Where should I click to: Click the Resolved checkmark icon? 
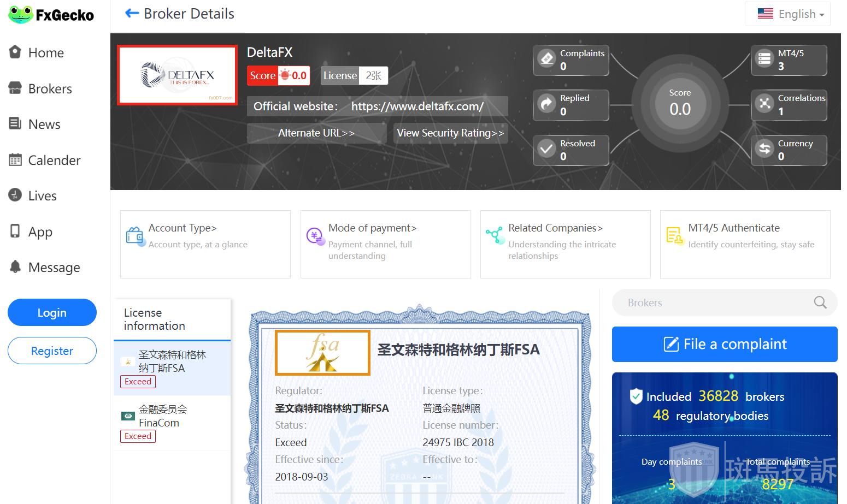point(547,149)
